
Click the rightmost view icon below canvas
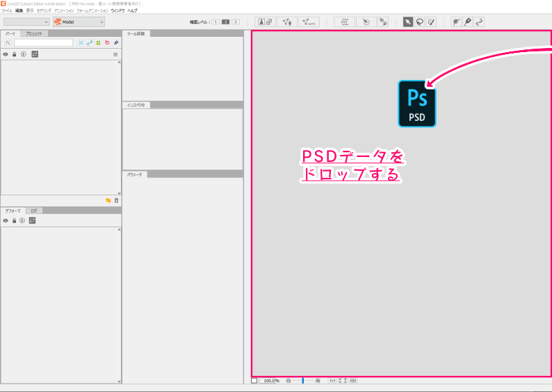tap(353, 381)
